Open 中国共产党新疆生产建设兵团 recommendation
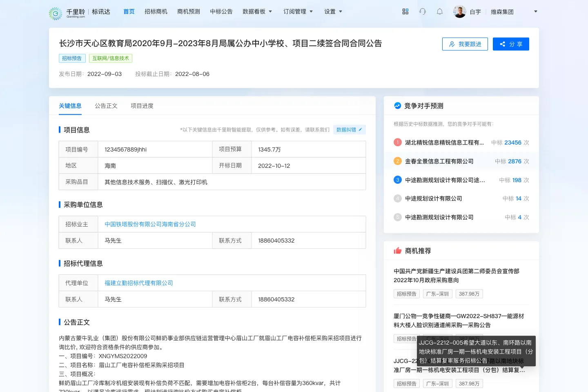588x392 pixels. coord(457,276)
